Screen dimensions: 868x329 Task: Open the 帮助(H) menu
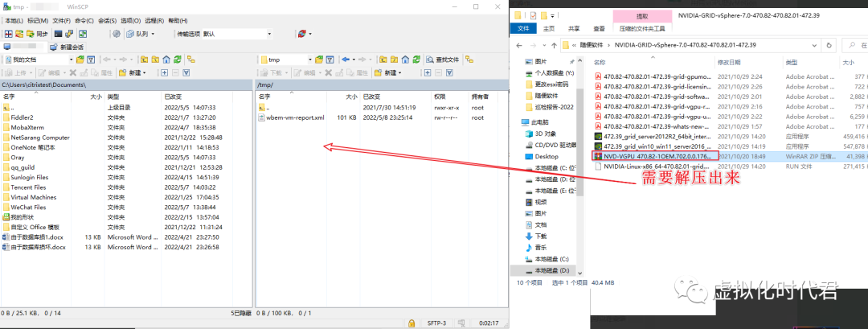(177, 20)
